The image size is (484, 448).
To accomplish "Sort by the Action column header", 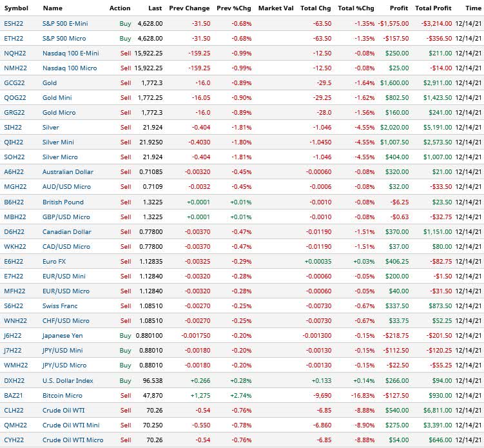I will (120, 8).
